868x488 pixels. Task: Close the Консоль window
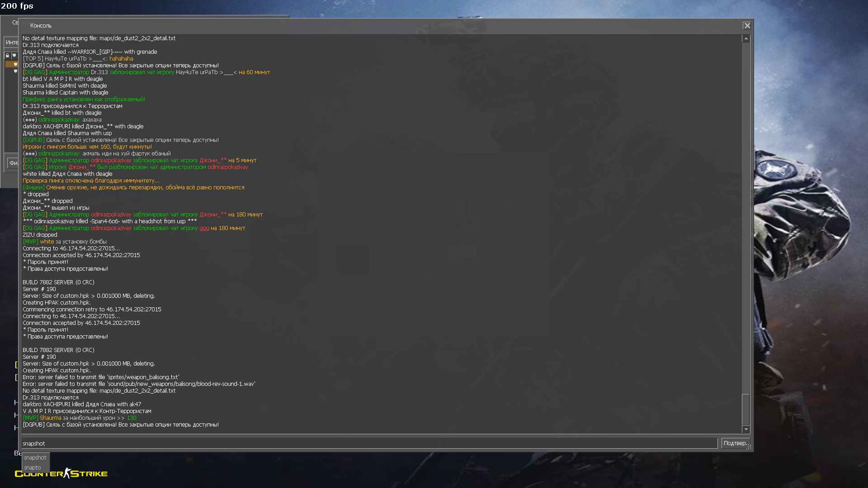point(747,26)
